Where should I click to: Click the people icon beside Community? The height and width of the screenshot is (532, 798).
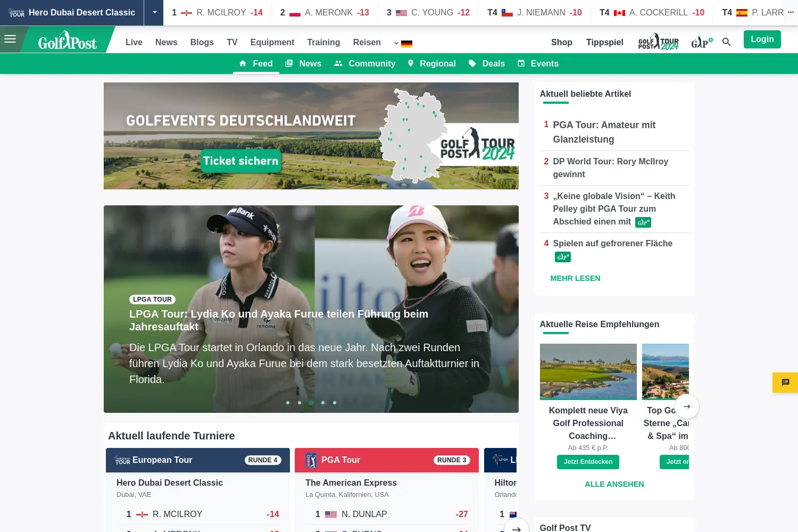(338, 63)
